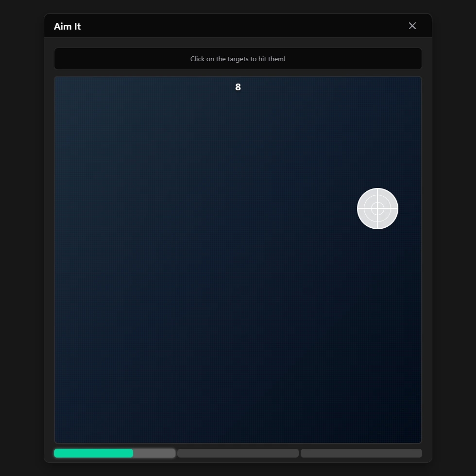This screenshot has width=476, height=476.
Task: Click the unfilled gray end of first progress segment
Action: [154, 453]
